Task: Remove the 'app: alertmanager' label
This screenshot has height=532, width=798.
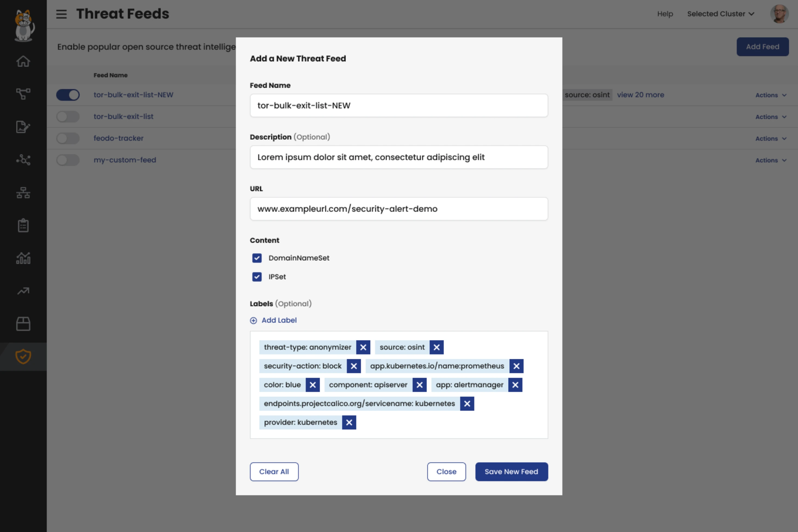Action: (515, 385)
